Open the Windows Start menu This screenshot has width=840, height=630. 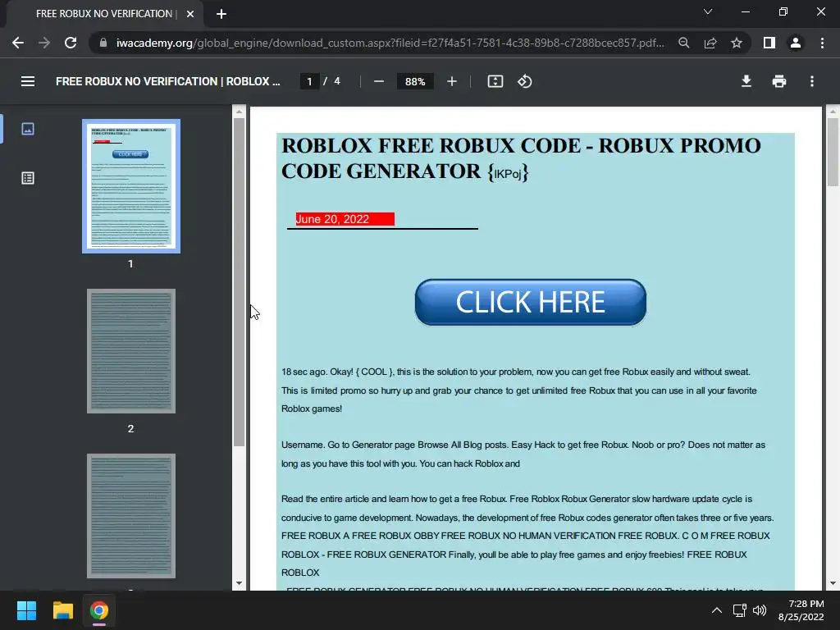26,610
